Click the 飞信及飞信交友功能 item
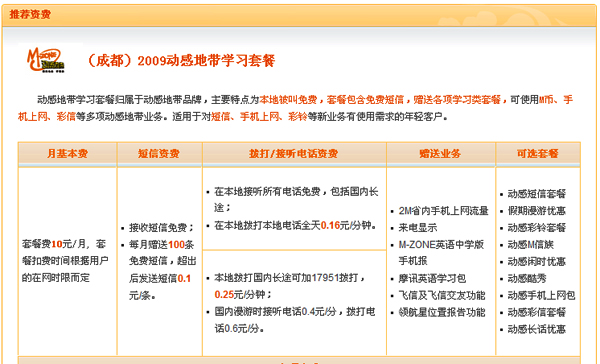The height and width of the screenshot is (364, 600). pos(442,295)
